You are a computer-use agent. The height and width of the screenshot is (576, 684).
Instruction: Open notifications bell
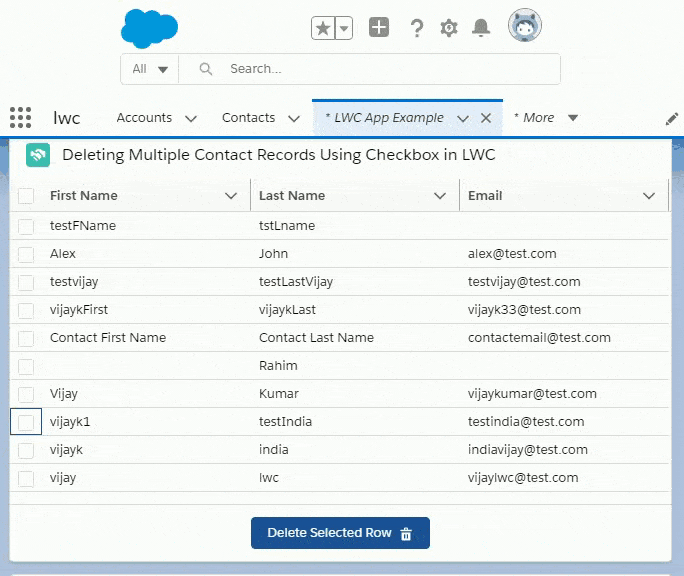(x=481, y=28)
